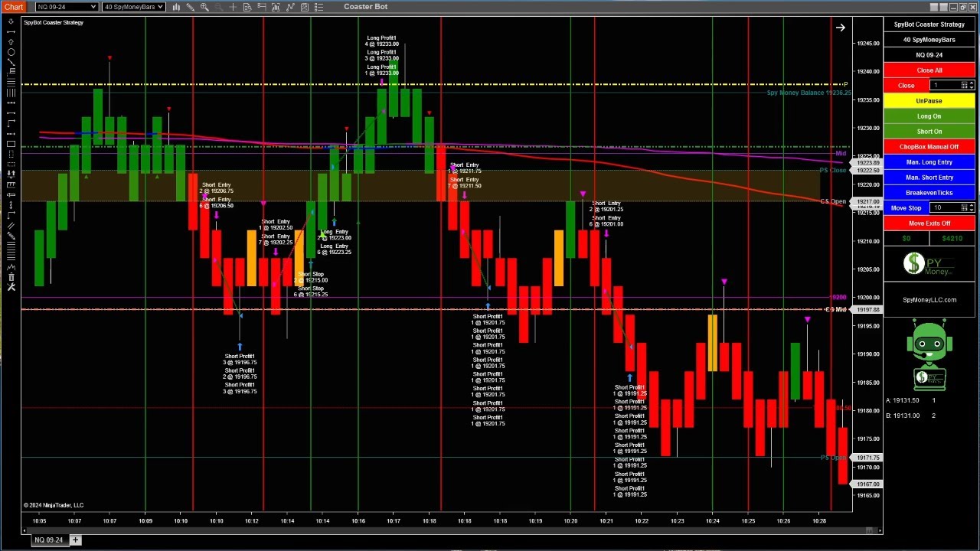980x551 pixels.
Task: Click the Move Stop value field
Action: (x=945, y=207)
